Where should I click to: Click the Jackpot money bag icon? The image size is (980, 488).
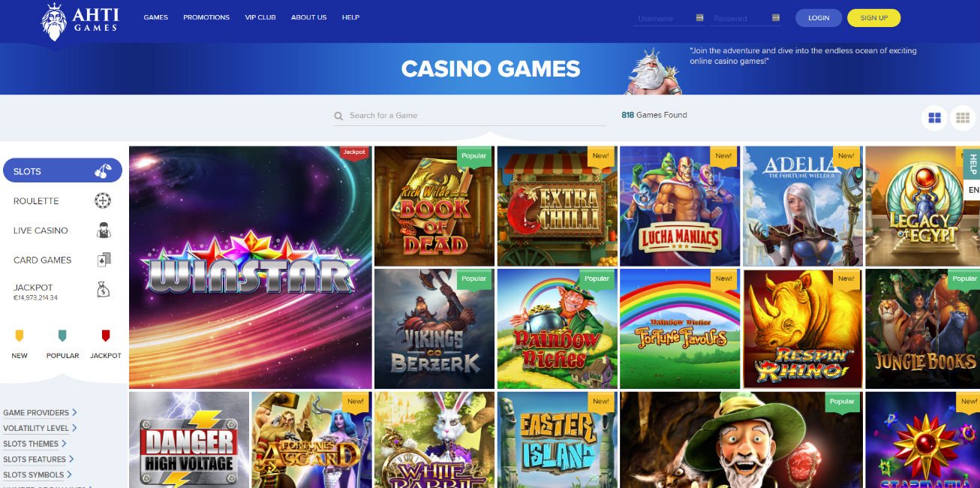[104, 289]
